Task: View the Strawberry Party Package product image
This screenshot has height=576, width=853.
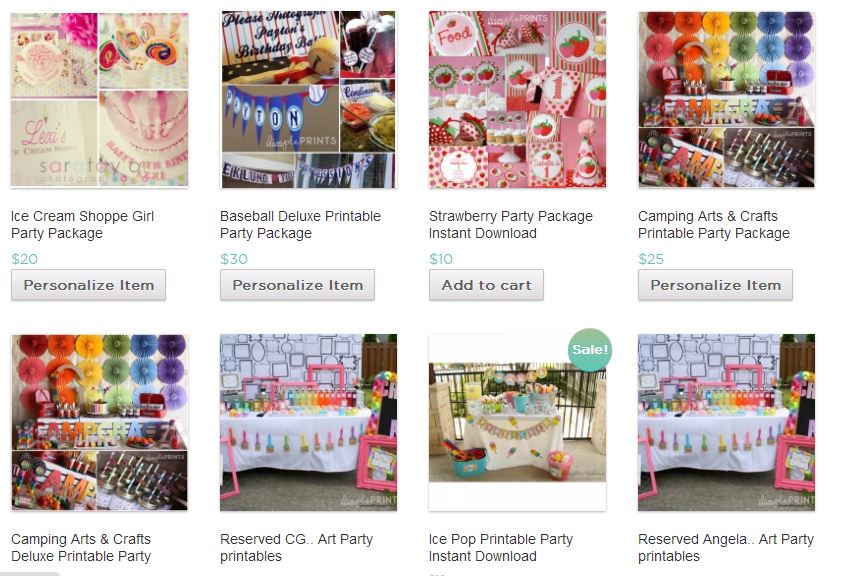Action: point(517,100)
